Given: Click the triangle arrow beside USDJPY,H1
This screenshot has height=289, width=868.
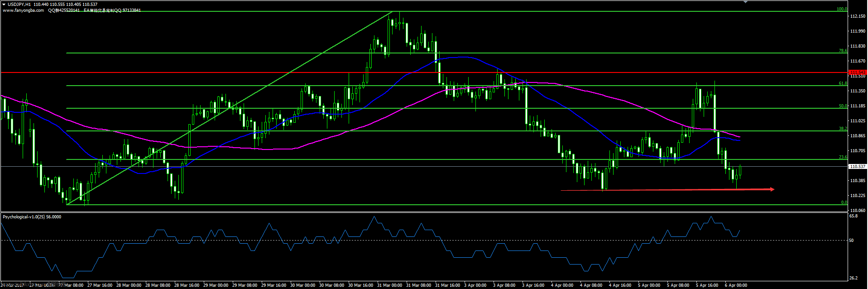Looking at the screenshot, I should pyautogui.click(x=4, y=4).
